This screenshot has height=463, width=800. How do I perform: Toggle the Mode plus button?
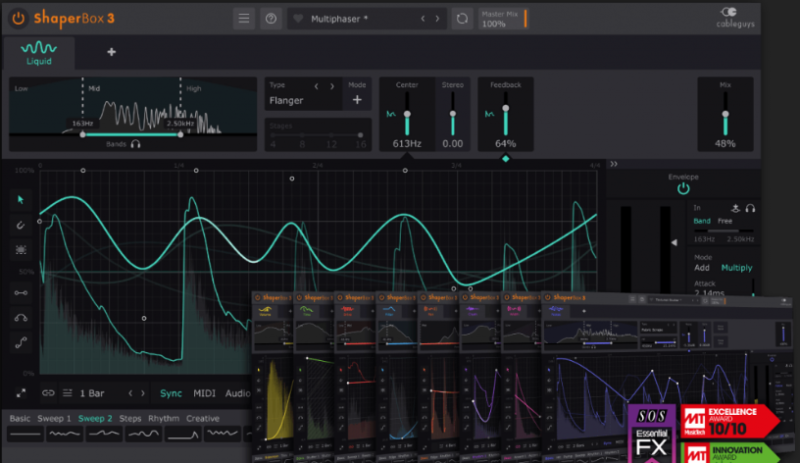(x=357, y=100)
